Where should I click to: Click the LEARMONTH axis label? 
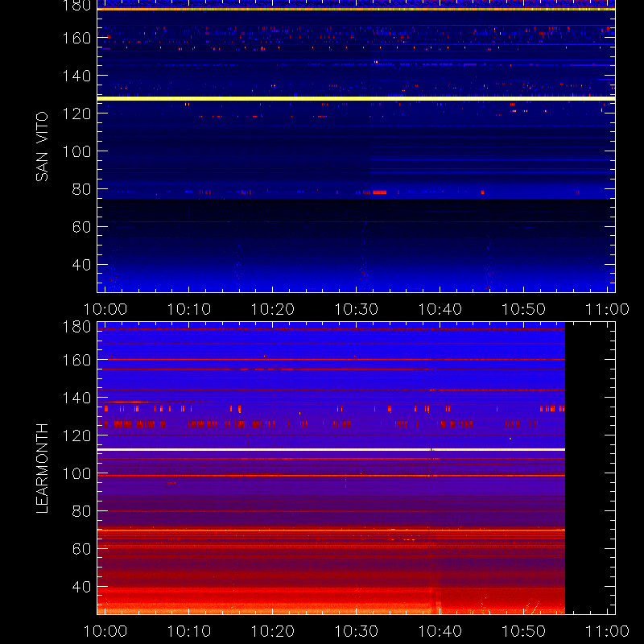click(x=42, y=469)
